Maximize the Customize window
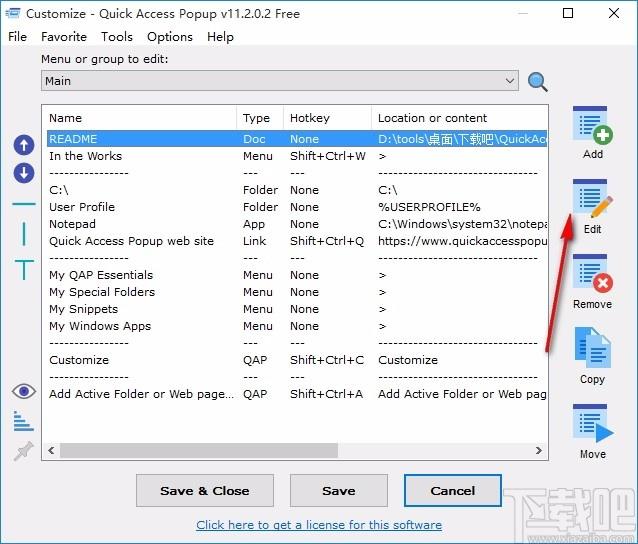Image resolution: width=638 pixels, height=544 pixels. pos(568,13)
